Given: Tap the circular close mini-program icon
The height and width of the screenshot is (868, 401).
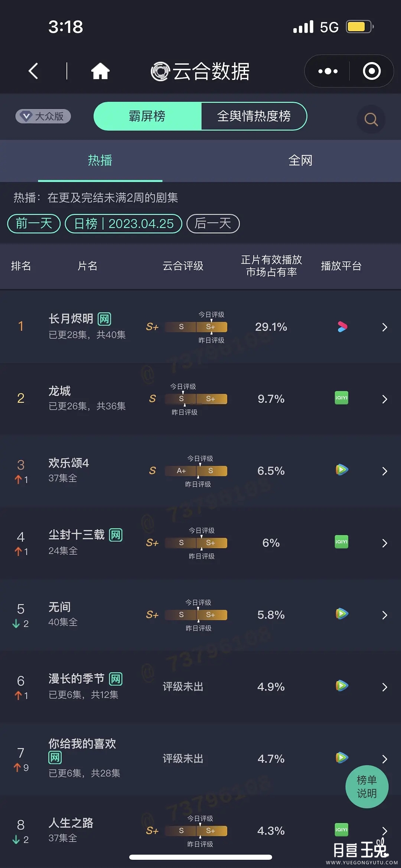Looking at the screenshot, I should [x=372, y=71].
